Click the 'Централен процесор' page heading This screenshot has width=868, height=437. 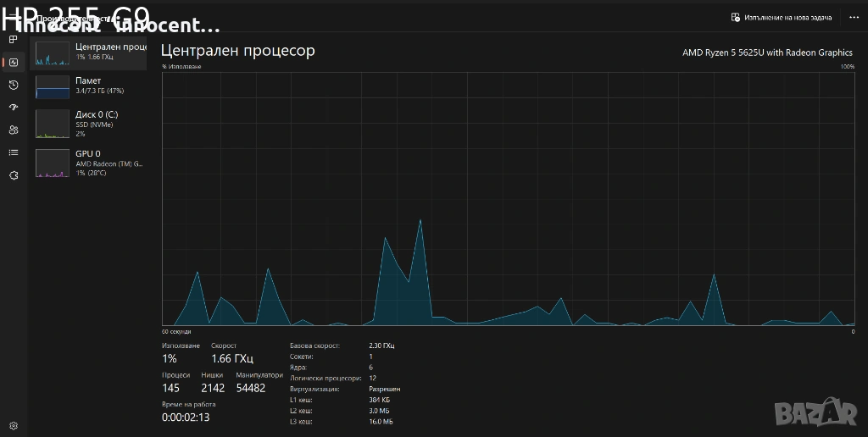pyautogui.click(x=237, y=51)
